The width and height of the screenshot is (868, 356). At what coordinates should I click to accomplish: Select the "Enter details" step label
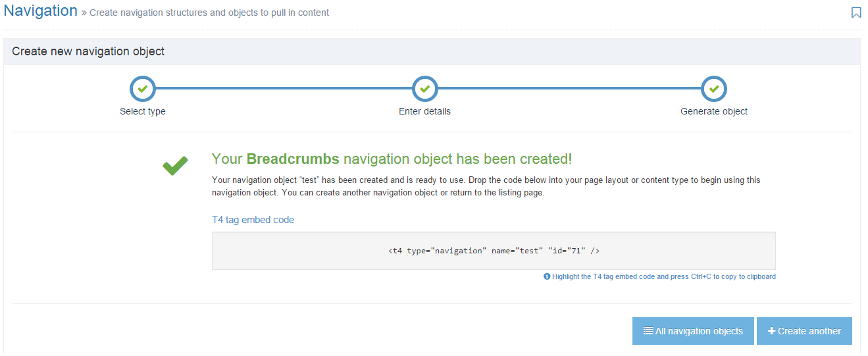424,112
